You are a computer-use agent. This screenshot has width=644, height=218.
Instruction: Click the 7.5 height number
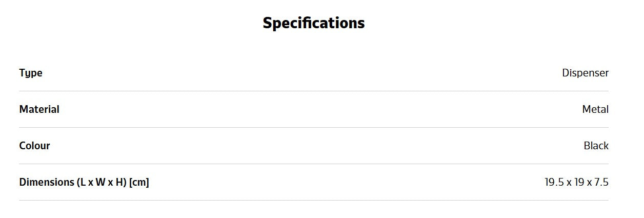601,182
